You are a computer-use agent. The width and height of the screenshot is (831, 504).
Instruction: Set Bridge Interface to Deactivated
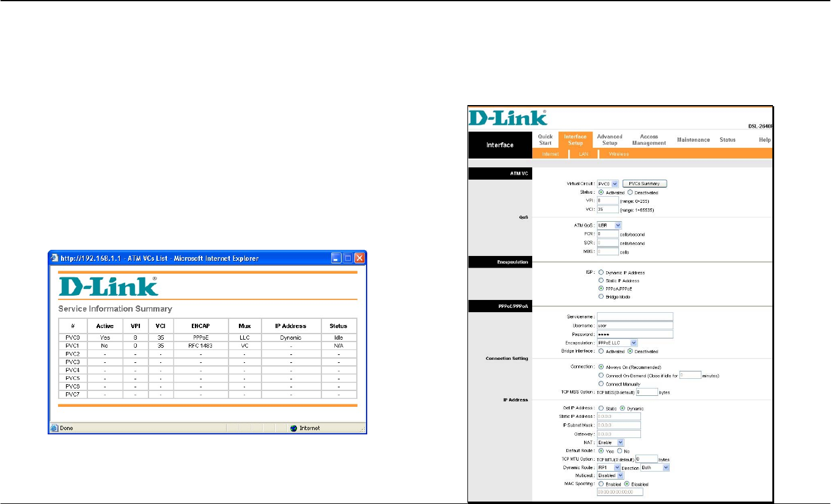pyautogui.click(x=630, y=351)
